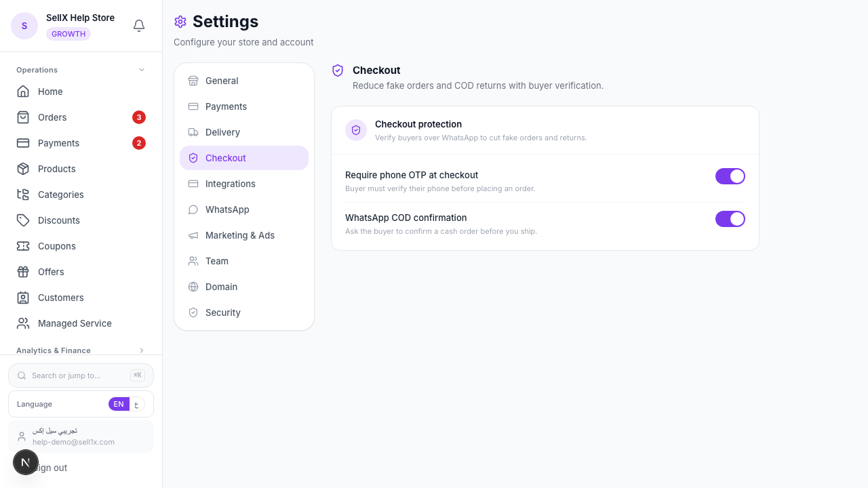Click the Checkout protection shield badge
The height and width of the screenshot is (488, 868).
tap(356, 130)
